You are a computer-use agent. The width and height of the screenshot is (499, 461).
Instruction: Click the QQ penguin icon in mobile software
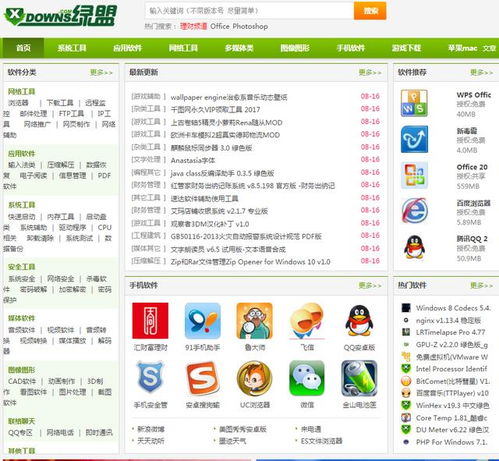coord(359,321)
